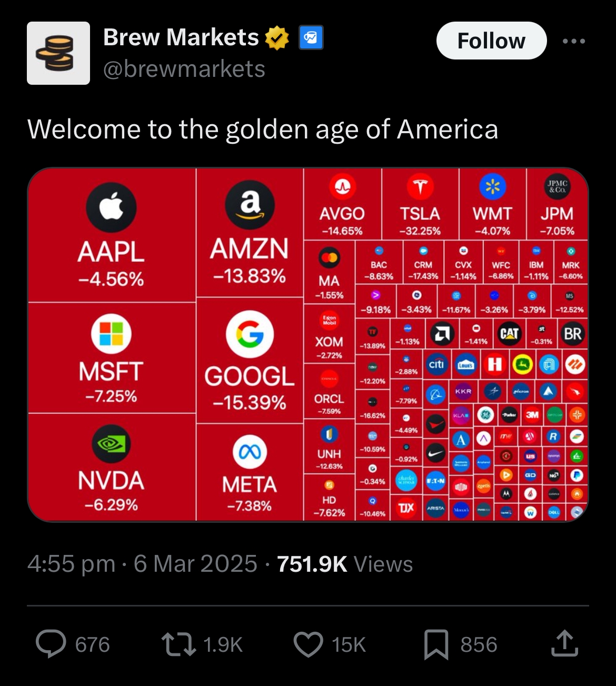Viewport: 616px width, 686px height.
Task: Tap the NVDA tile in heatmap
Action: point(112,466)
